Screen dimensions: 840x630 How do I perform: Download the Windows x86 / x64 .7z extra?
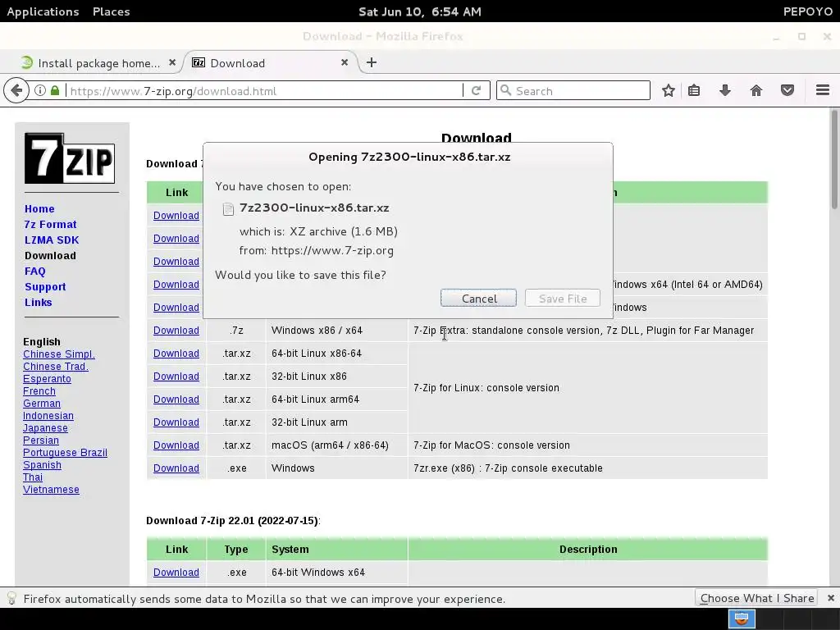(x=176, y=331)
